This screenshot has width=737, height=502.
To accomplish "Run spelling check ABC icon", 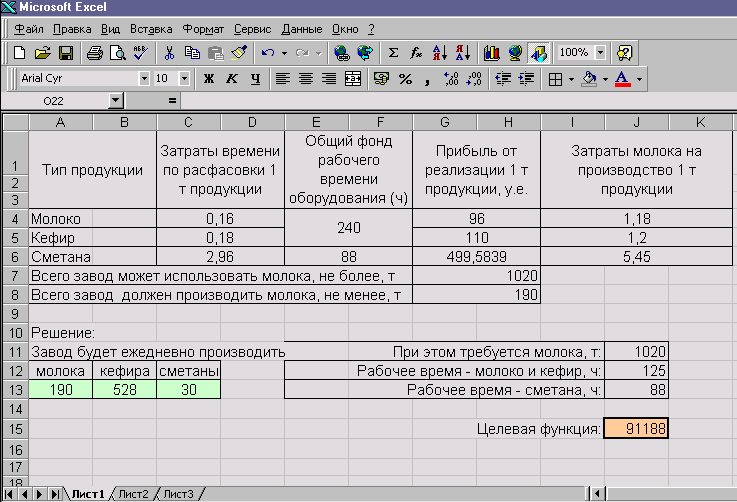I will point(140,53).
